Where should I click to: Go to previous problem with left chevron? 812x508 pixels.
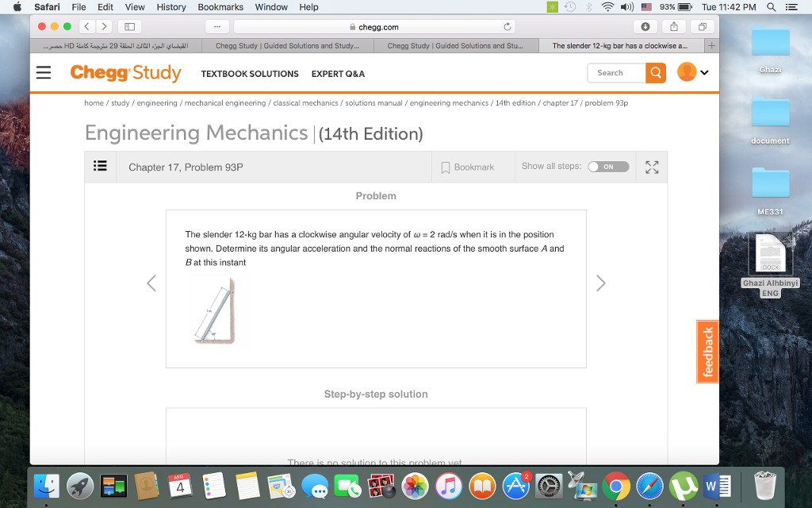[x=151, y=283]
